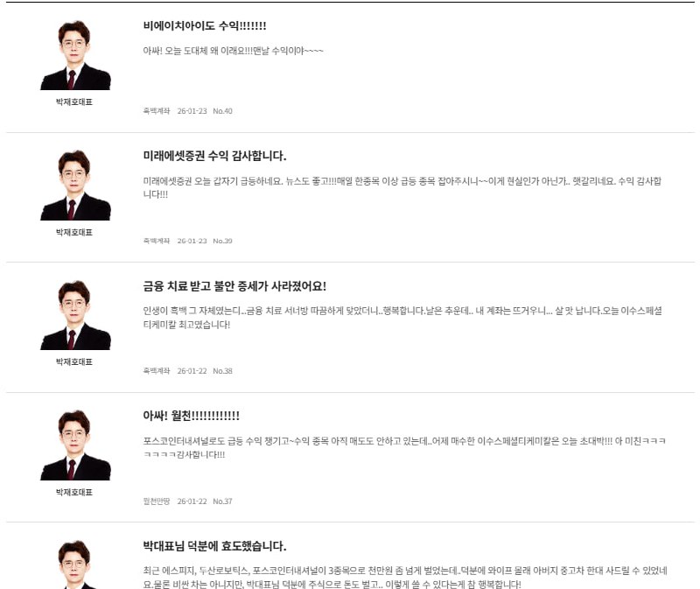
Task: Select 박재호대표 name under the first photo
Action: [x=74, y=102]
